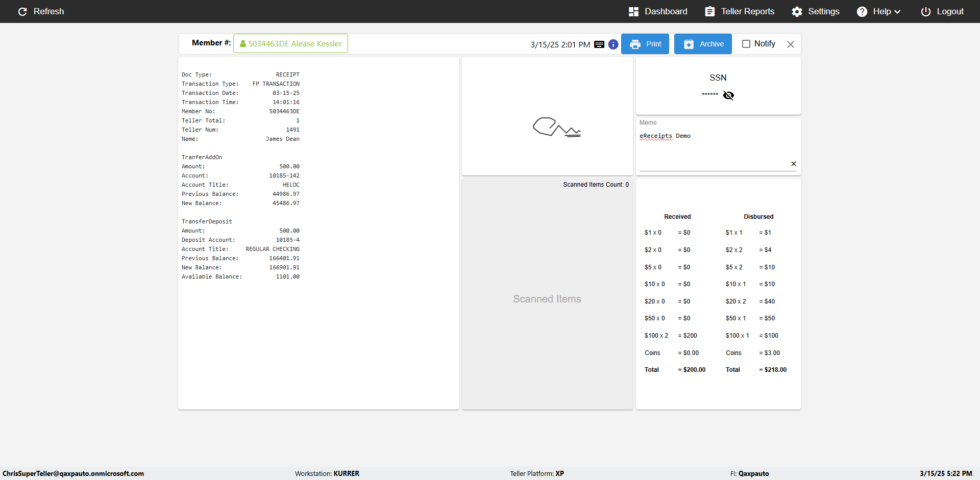Image resolution: width=980 pixels, height=480 pixels.
Task: Click the Help question mark icon
Action: [862, 11]
